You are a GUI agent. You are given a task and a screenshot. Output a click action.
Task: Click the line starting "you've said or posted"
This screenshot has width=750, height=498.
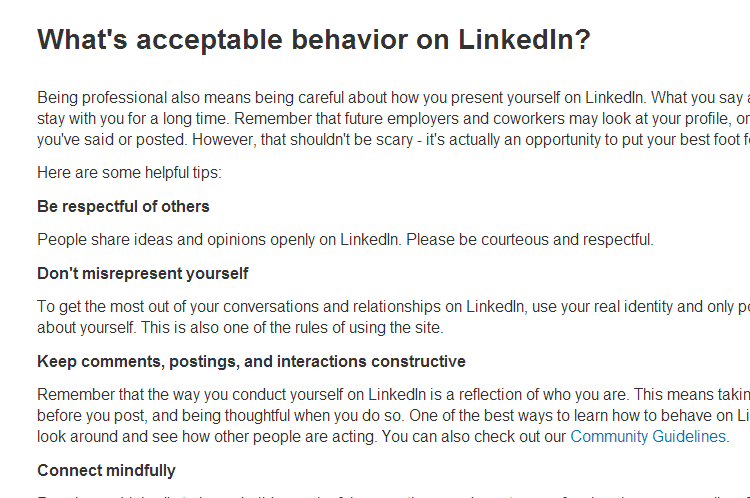[393, 140]
